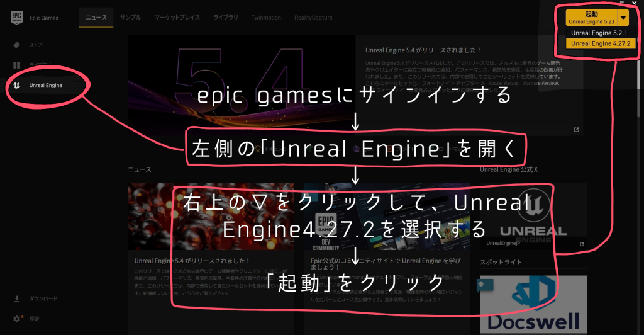Open the library grid icon in sidebar
Viewport: 644px width, 335px height.
pyautogui.click(x=17, y=65)
